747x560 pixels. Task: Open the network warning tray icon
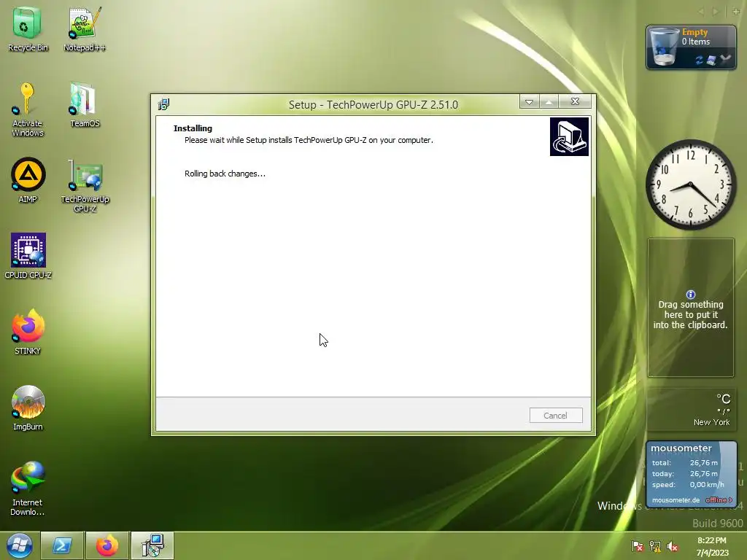[x=655, y=546]
